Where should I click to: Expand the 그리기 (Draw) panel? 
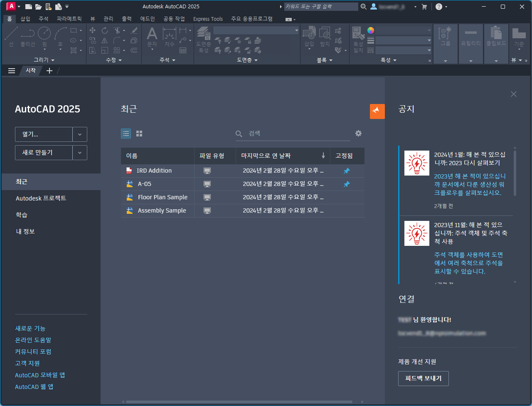44,60
